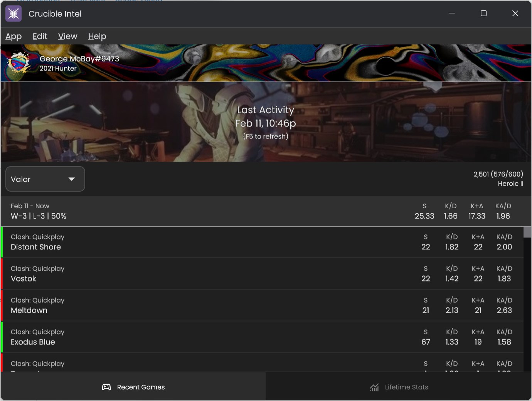Click the Recent Games controller icon
Image resolution: width=532 pixels, height=401 pixels.
coord(106,387)
